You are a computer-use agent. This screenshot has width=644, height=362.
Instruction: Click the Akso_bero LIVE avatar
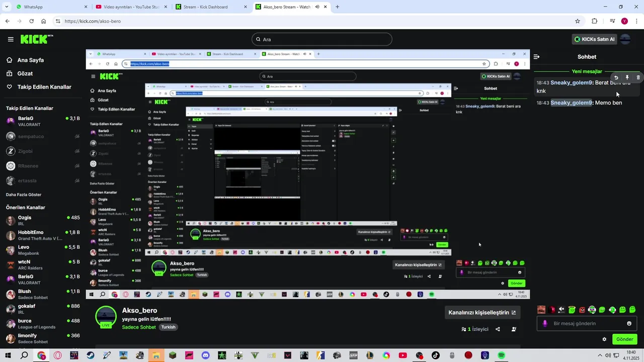(106, 317)
